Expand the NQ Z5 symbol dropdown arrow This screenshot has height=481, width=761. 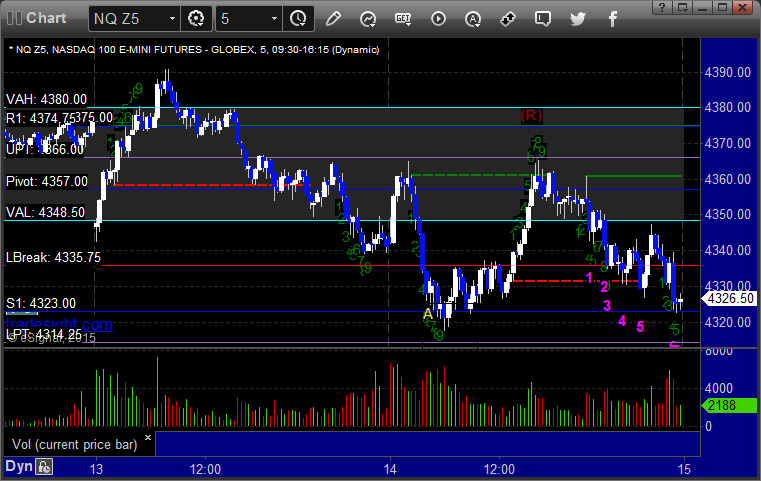pyautogui.click(x=172, y=19)
